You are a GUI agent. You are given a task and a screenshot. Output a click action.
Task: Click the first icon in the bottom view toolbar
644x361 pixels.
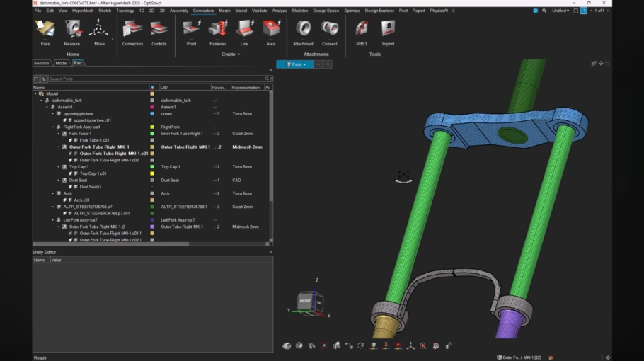pos(287,346)
